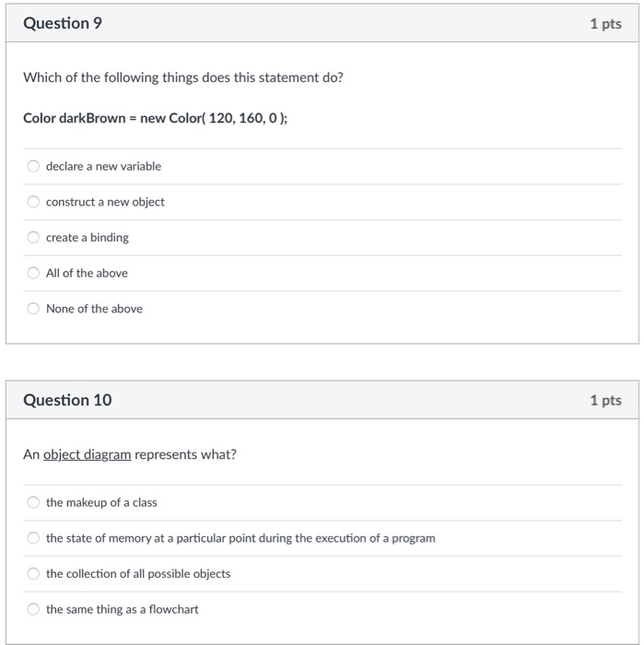
Task: Click the 'Color darkBrown = new Color' code statement
Action: pyautogui.click(x=155, y=118)
